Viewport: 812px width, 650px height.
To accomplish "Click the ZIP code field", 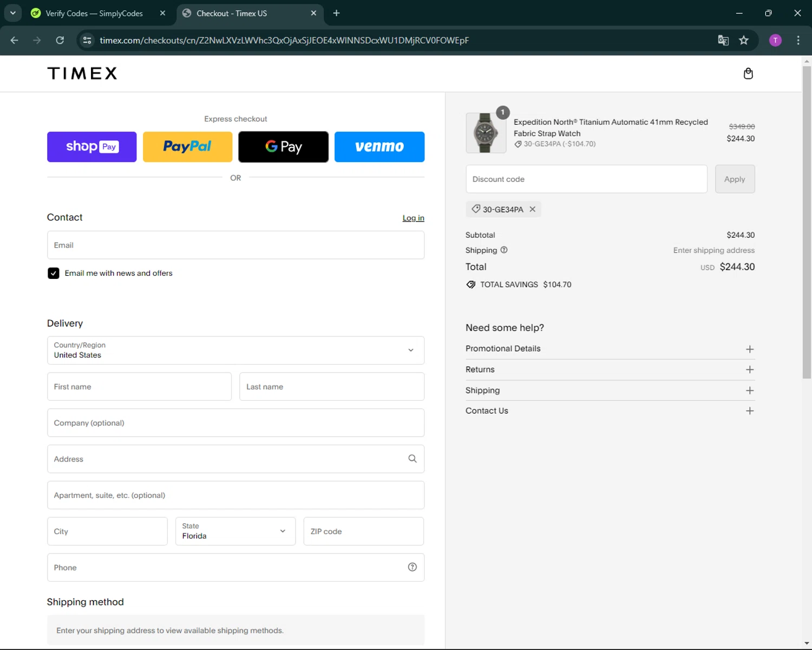I will click(364, 531).
